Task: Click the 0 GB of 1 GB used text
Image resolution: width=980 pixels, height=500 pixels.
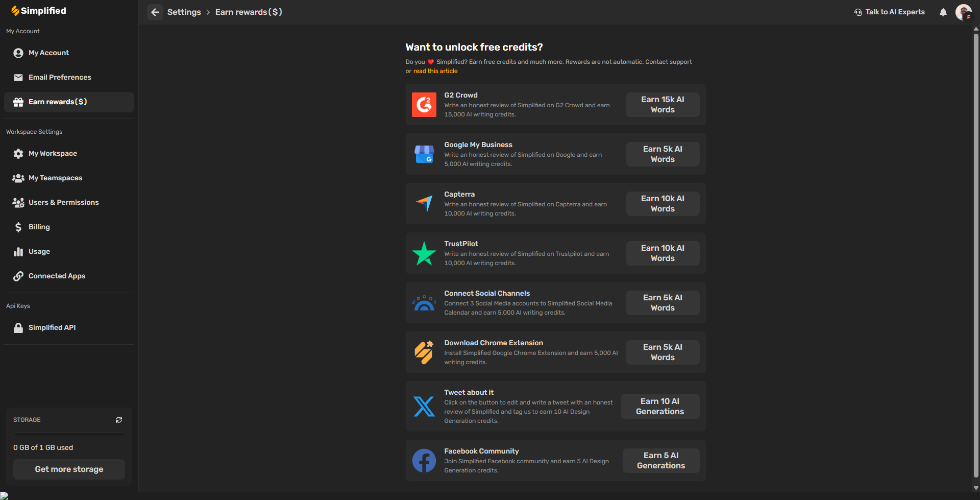Action: pos(43,448)
